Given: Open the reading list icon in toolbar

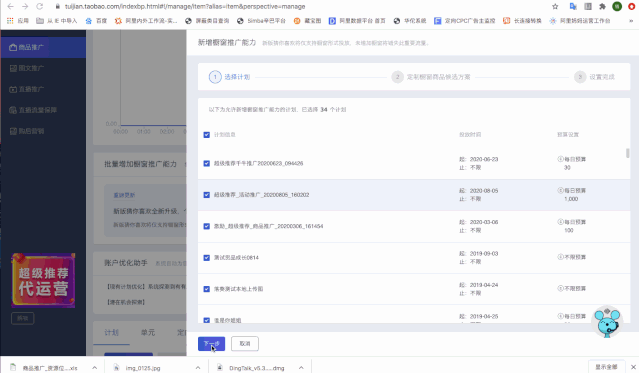Looking at the screenshot, I should (x=588, y=7).
